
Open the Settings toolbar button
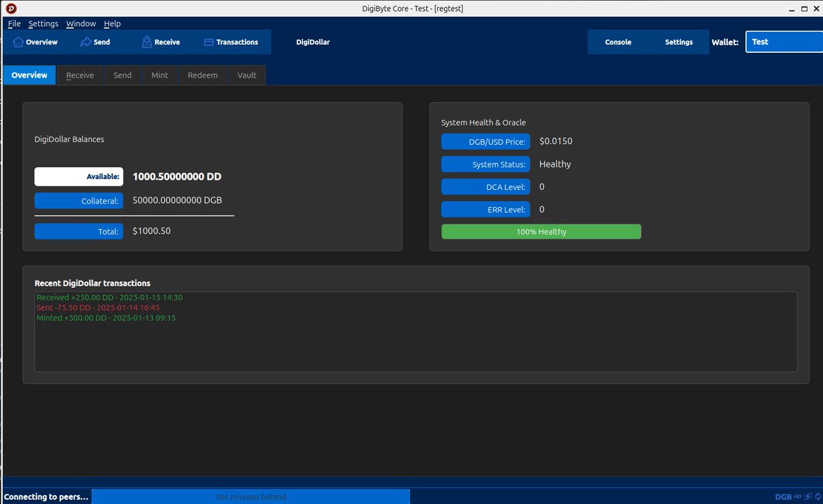[679, 42]
